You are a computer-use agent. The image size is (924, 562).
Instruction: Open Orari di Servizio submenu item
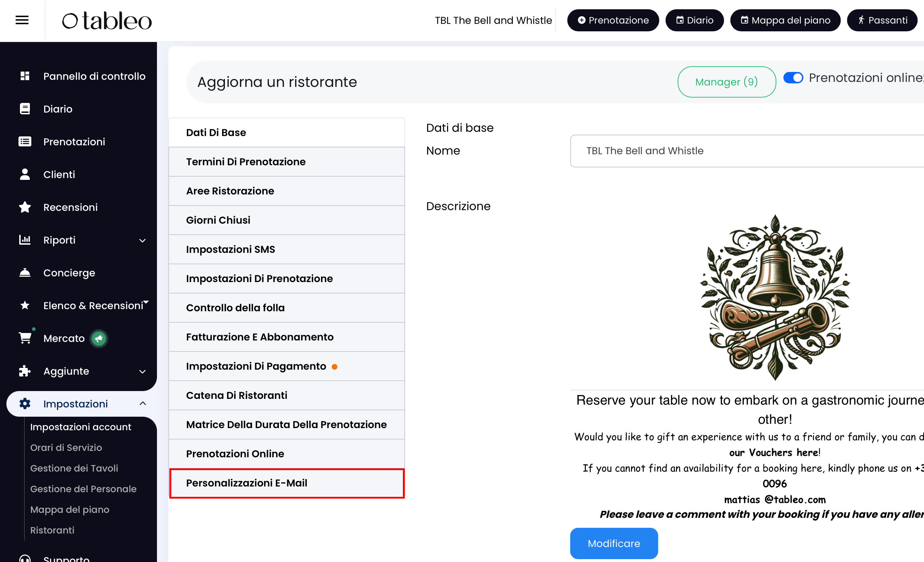(66, 448)
